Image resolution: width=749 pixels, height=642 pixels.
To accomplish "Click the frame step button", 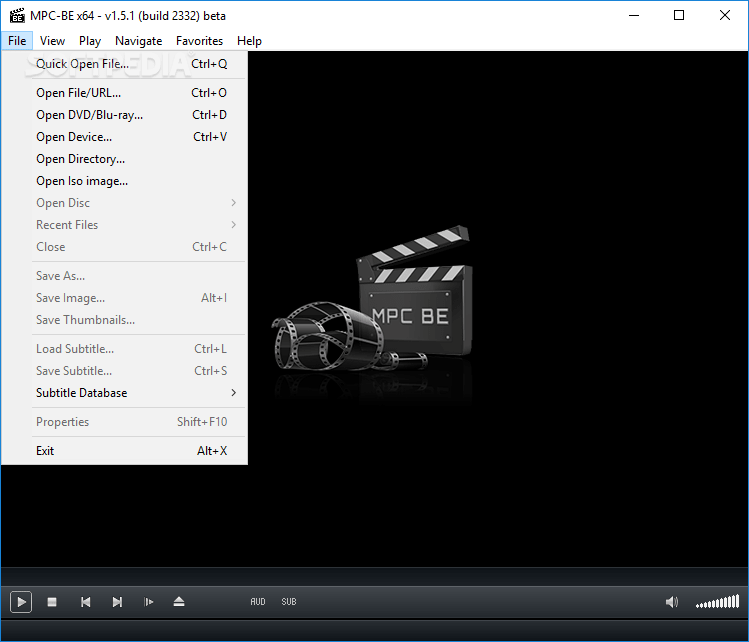I will [149, 602].
